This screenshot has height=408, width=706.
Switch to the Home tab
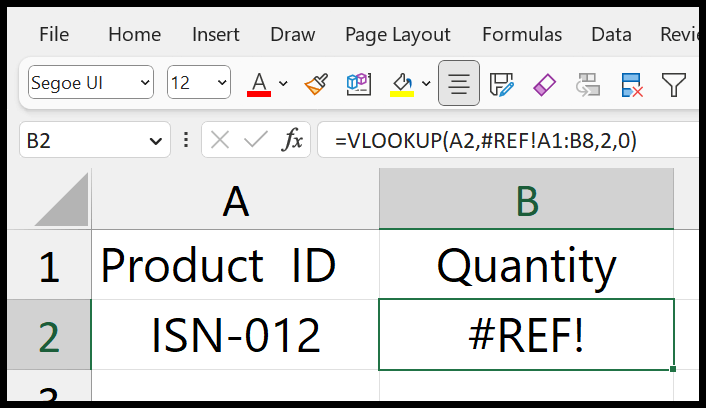[134, 35]
